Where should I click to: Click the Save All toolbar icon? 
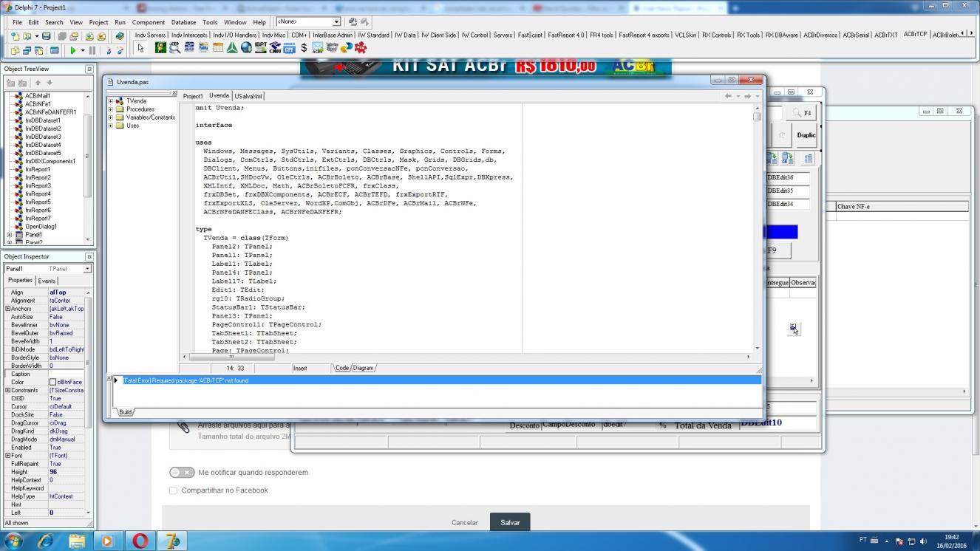[62, 36]
